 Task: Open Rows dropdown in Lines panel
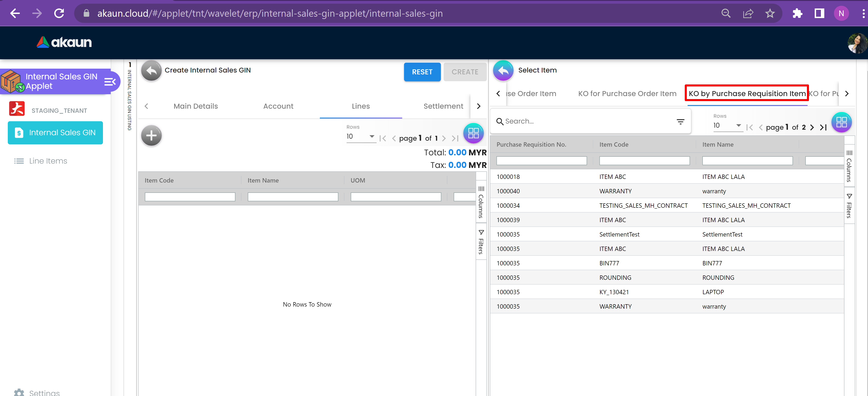(361, 137)
